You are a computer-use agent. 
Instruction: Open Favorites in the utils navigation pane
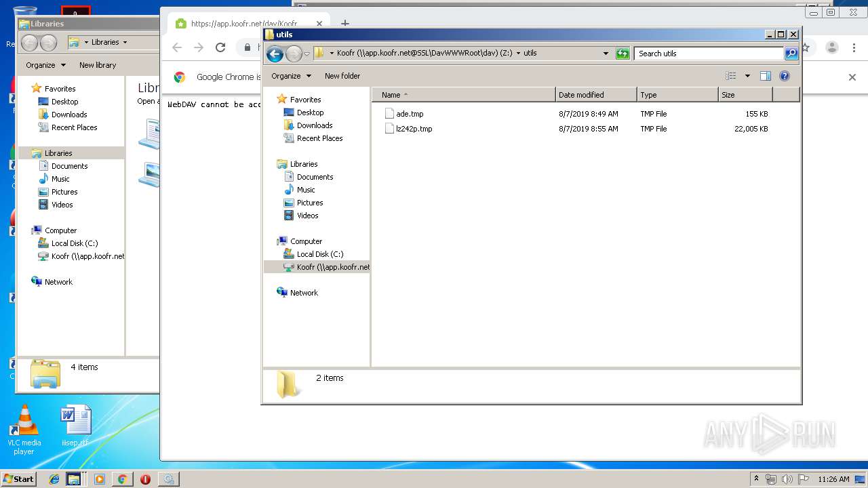[x=305, y=100]
